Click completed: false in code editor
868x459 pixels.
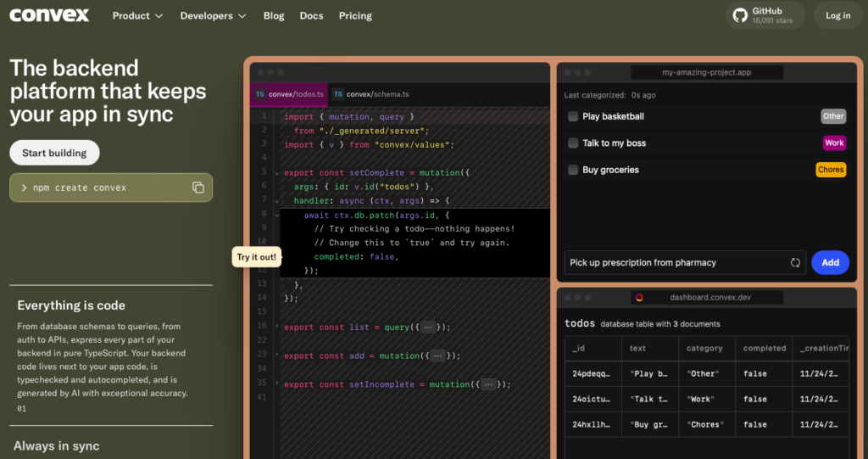pos(357,257)
